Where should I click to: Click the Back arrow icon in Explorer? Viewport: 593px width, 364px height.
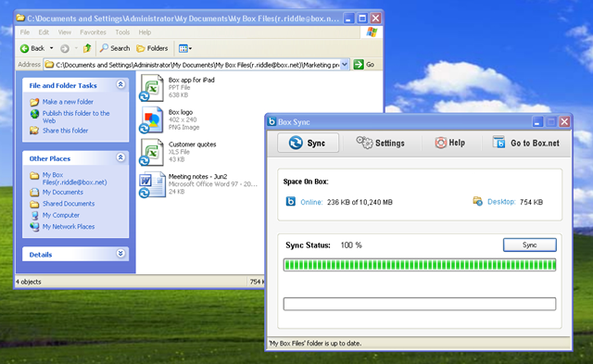tap(25, 48)
